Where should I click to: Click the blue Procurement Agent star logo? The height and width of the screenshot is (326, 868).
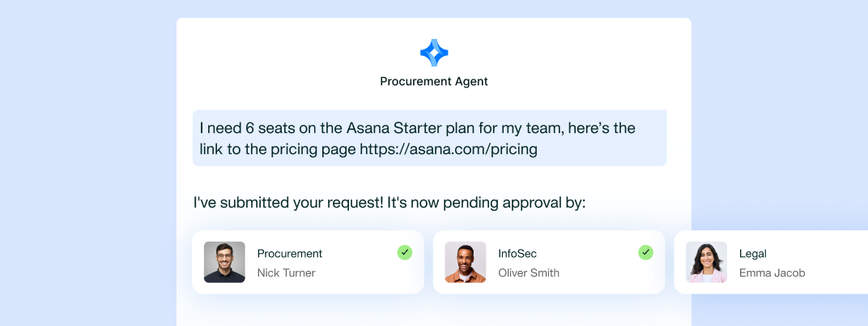(x=434, y=53)
